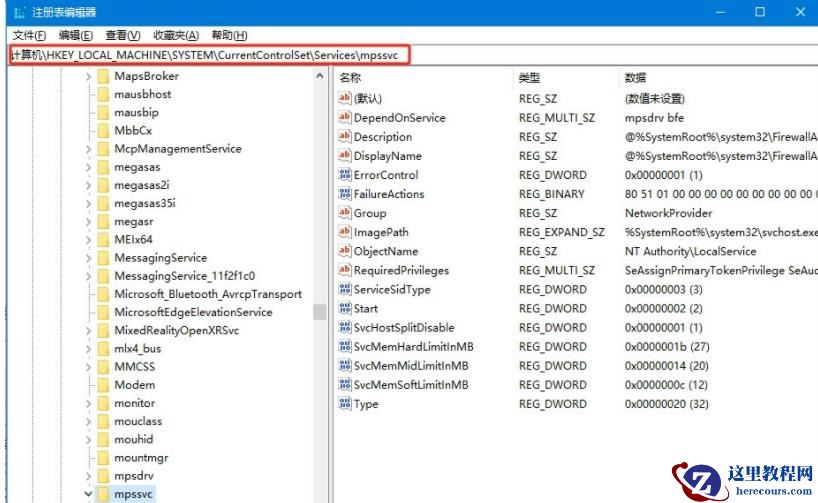
Task: Click the 0x00000020 (32) Type data
Action: point(666,404)
